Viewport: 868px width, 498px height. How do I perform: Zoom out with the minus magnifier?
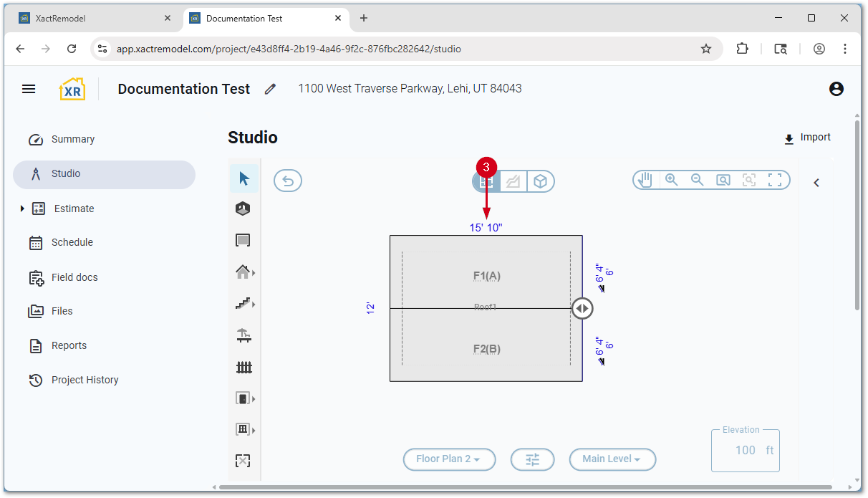click(697, 180)
